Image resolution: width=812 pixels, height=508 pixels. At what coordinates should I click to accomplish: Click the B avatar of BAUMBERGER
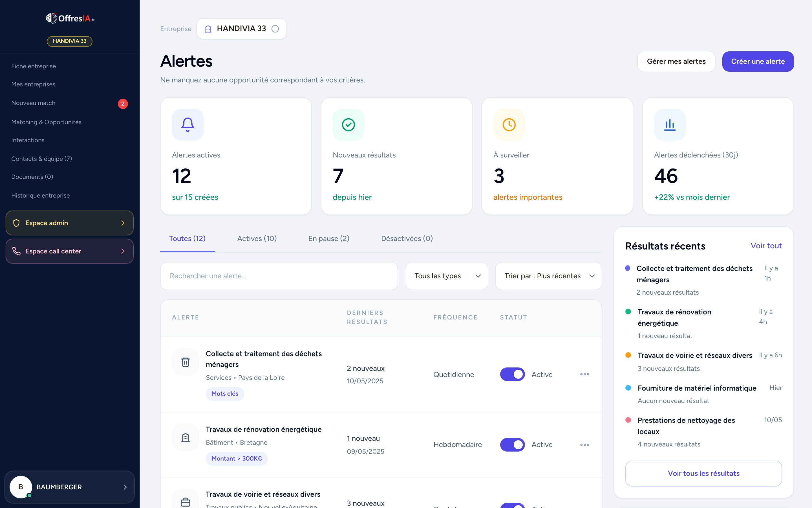point(21,487)
